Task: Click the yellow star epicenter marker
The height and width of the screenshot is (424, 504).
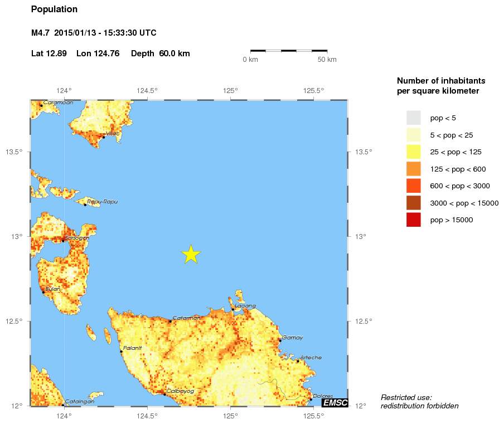Action: pos(191,254)
